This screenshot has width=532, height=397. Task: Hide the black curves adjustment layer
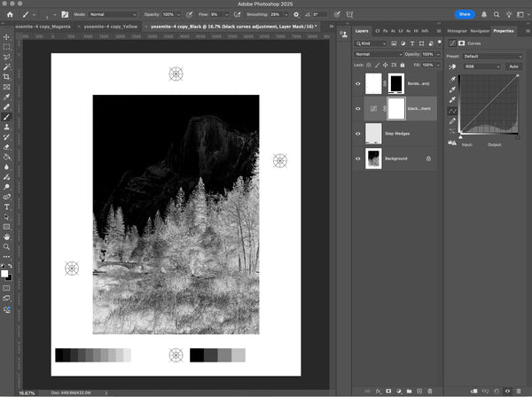tap(358, 109)
